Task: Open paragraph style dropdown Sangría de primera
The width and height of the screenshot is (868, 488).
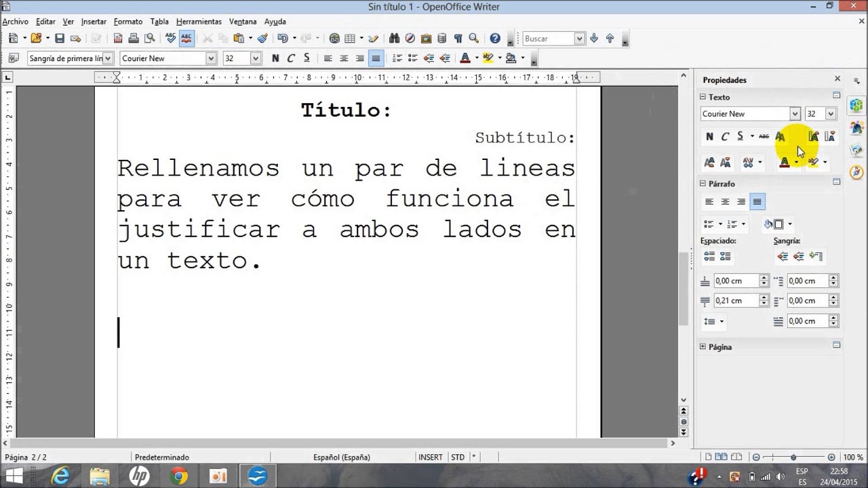Action: point(108,58)
